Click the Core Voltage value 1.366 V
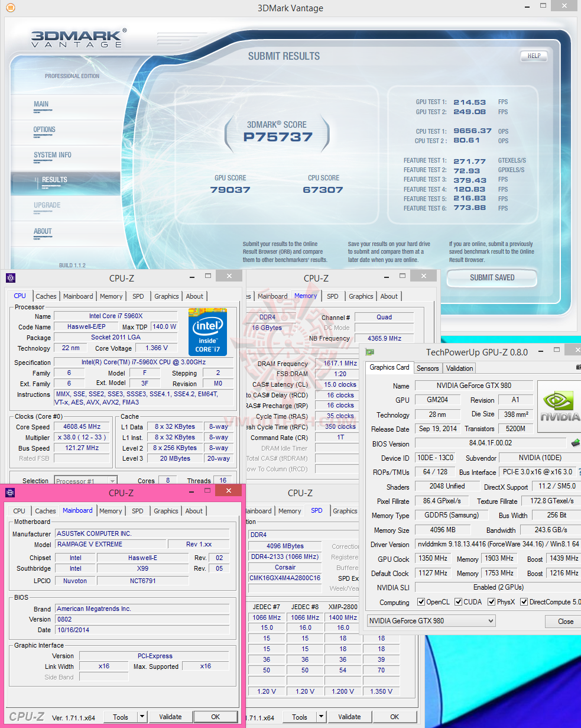 pos(157,348)
